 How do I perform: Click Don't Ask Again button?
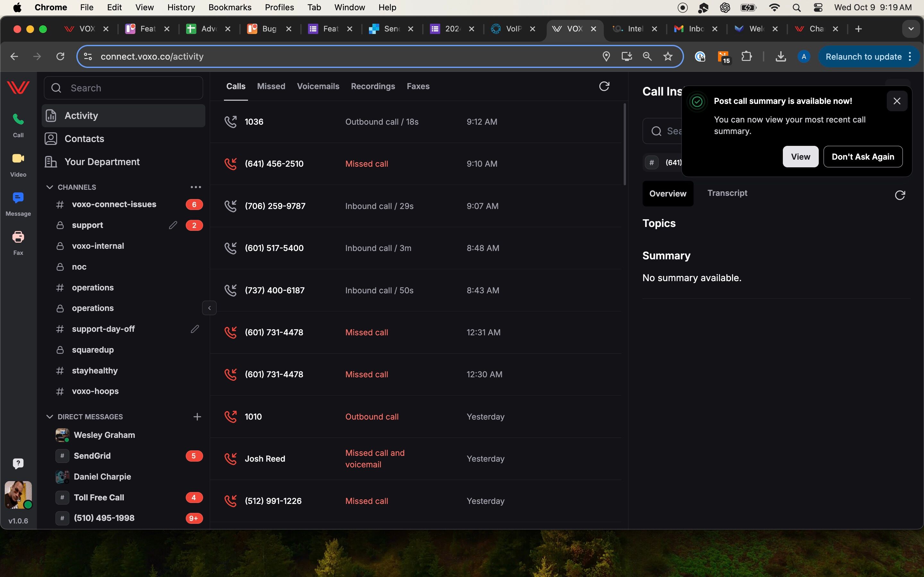(x=862, y=156)
